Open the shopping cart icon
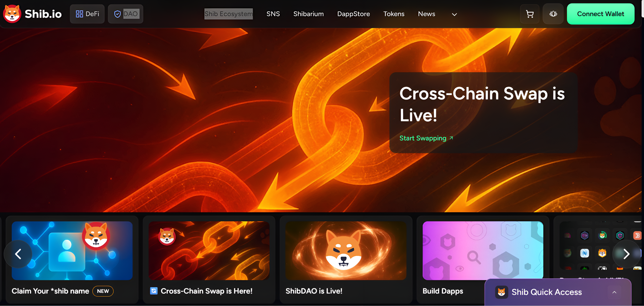Image resolution: width=644 pixels, height=306 pixels. point(529,14)
